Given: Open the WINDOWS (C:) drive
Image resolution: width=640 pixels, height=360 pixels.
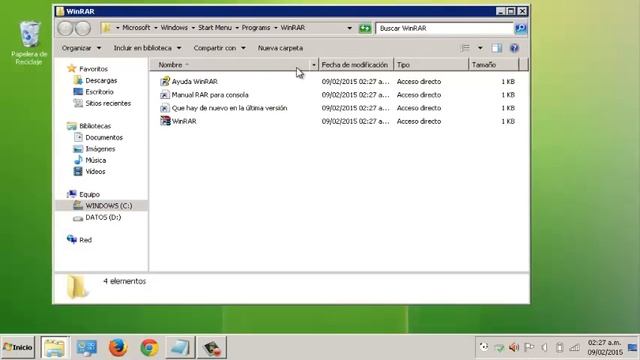Looking at the screenshot, I should [109, 206].
